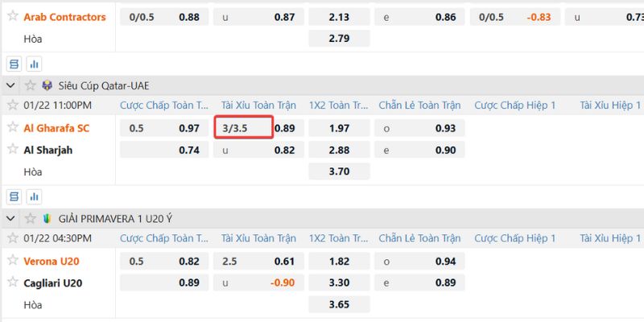The width and height of the screenshot is (644, 322).
Task: Star the Cagliari U20 team
Action: coord(13,282)
